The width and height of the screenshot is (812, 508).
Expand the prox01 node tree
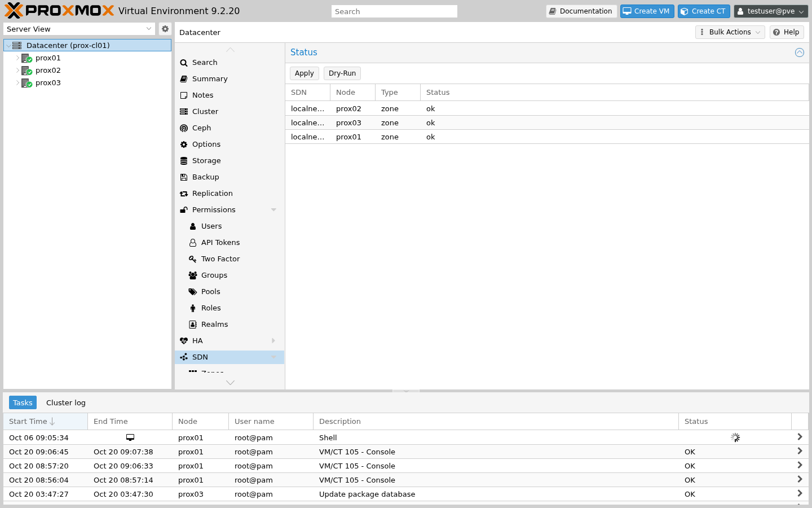[x=17, y=58]
